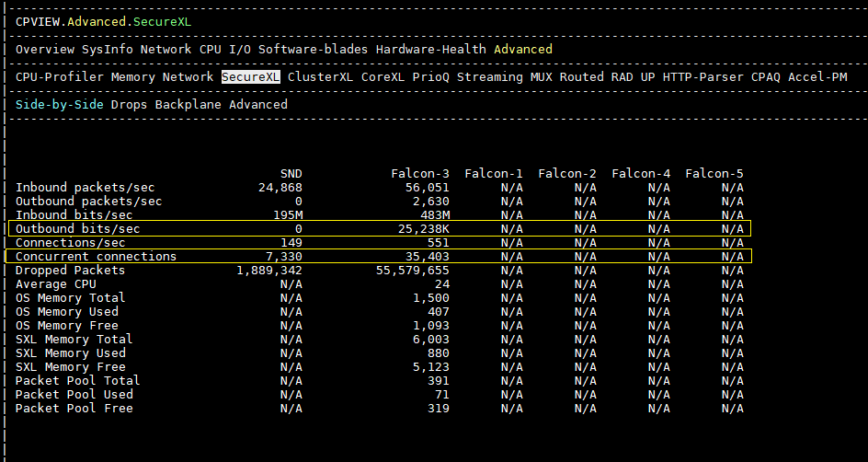Select the highlighted SecureXL sub-tab
Screen dimensions: 868x462
251,77
